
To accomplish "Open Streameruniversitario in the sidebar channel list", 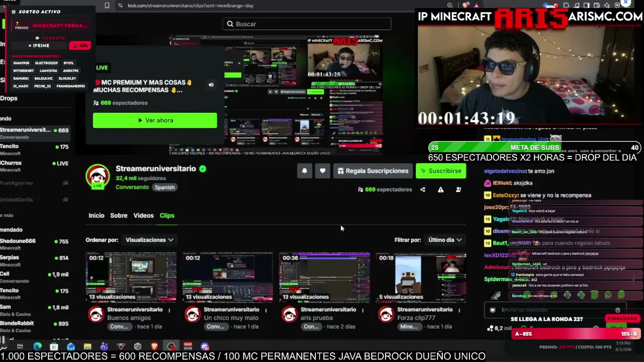I will point(34,133).
